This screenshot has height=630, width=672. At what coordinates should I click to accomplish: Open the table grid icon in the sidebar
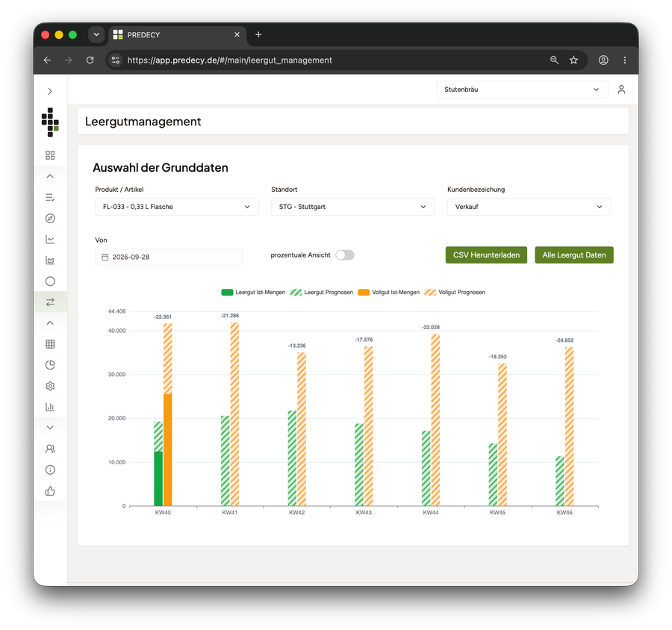coord(50,343)
